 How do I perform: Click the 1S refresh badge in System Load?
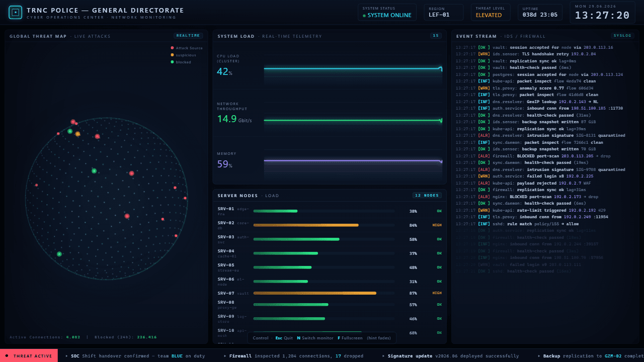(x=436, y=36)
